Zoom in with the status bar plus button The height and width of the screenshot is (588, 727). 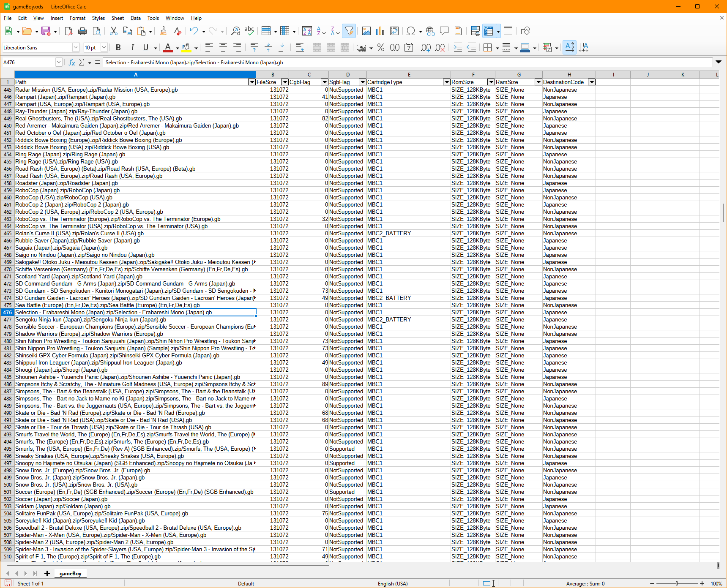702,583
